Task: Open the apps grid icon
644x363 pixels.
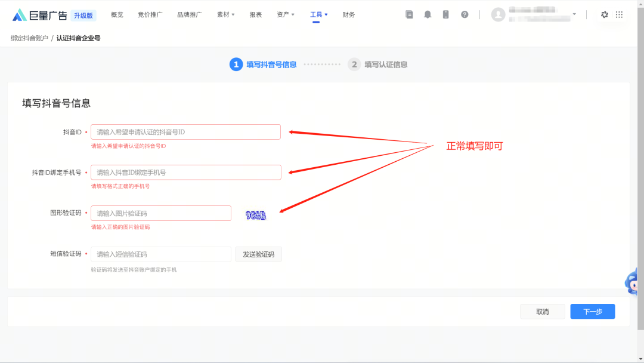Action: click(620, 14)
